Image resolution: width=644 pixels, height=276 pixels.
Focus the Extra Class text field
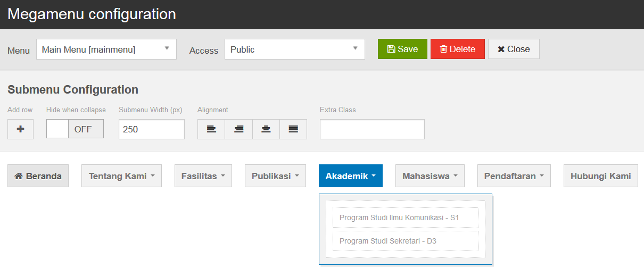pyautogui.click(x=372, y=129)
